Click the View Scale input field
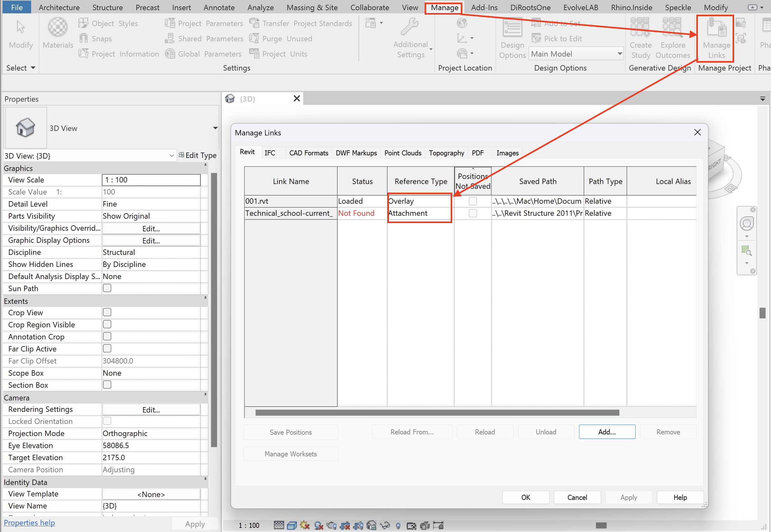This screenshot has height=532, width=771. pos(151,180)
